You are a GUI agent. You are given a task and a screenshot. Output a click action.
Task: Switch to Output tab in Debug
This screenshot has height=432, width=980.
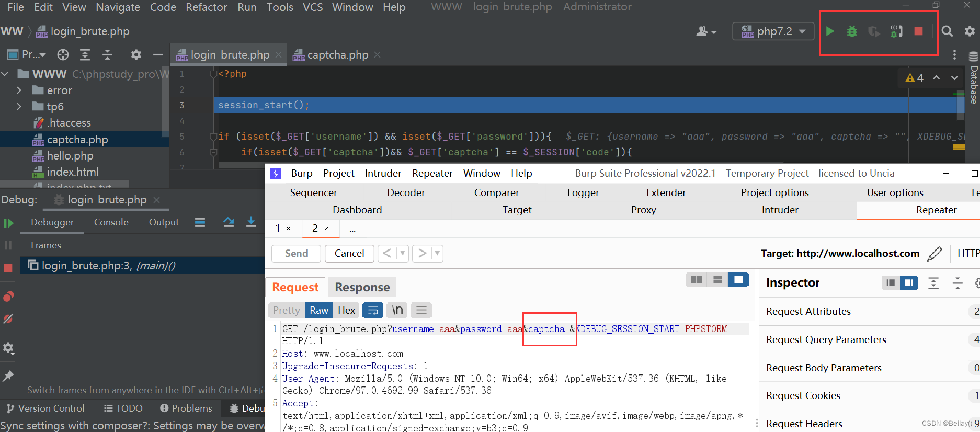(164, 222)
